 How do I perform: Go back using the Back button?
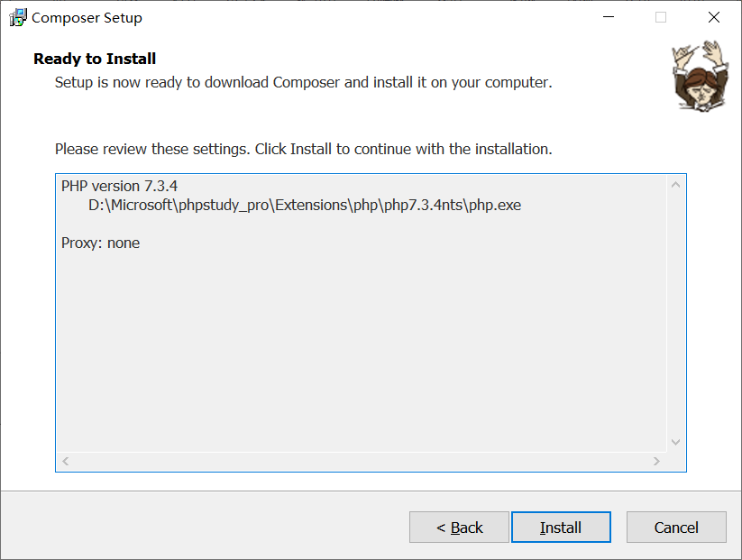(459, 527)
